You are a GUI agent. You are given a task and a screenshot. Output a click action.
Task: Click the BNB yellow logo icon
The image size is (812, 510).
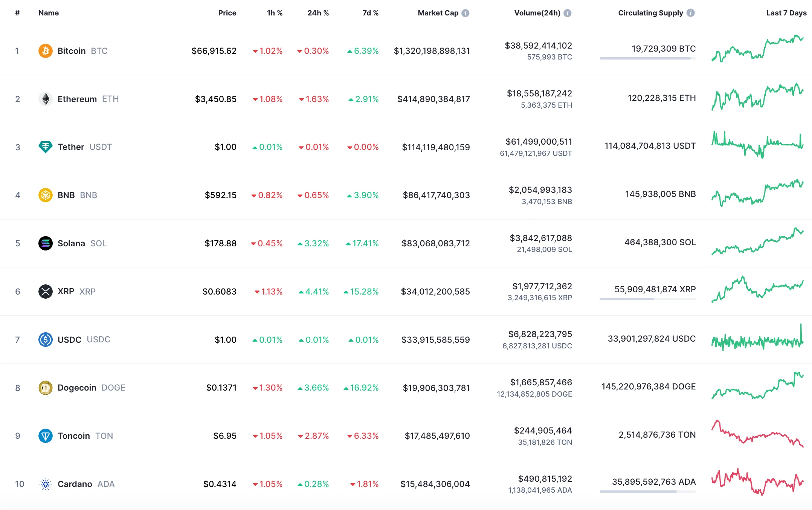(x=46, y=195)
